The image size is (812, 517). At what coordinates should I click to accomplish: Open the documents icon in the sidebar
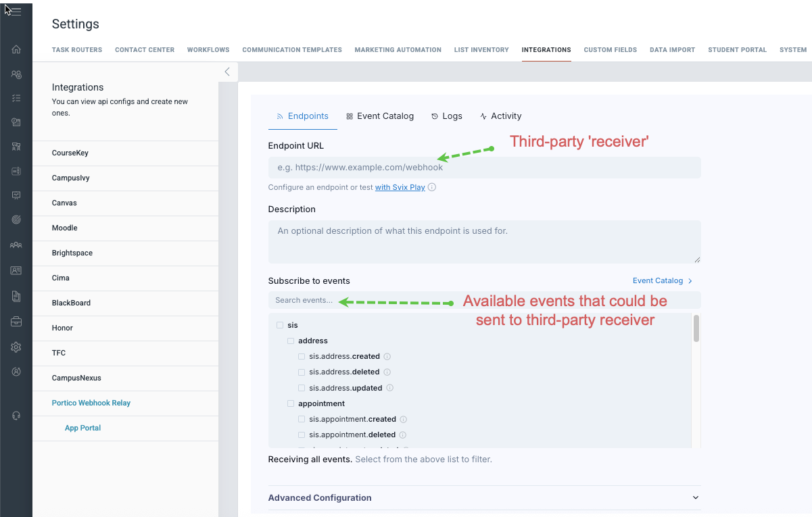[16, 296]
